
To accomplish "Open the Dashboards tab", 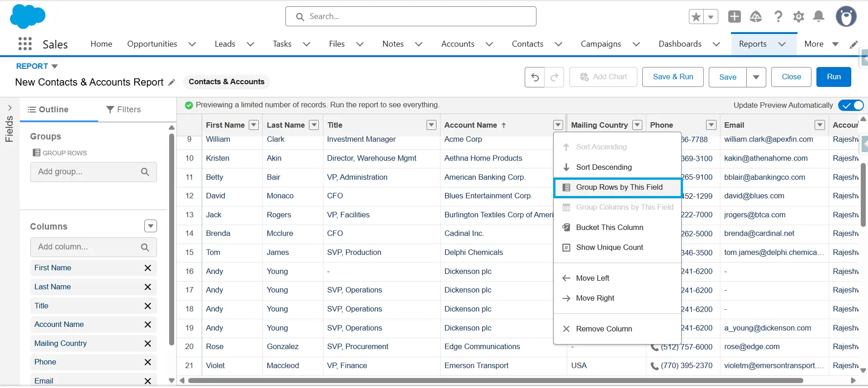I will pos(680,44).
